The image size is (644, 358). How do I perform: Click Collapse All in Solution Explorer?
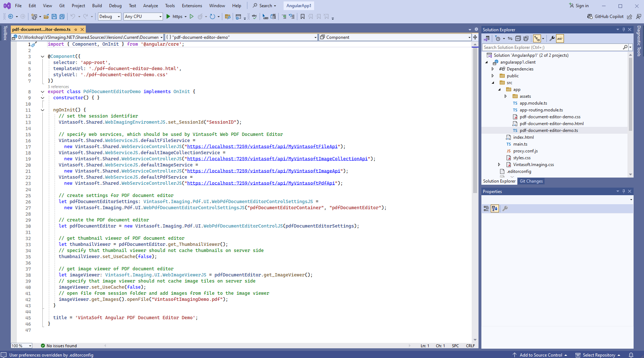pyautogui.click(x=518, y=38)
